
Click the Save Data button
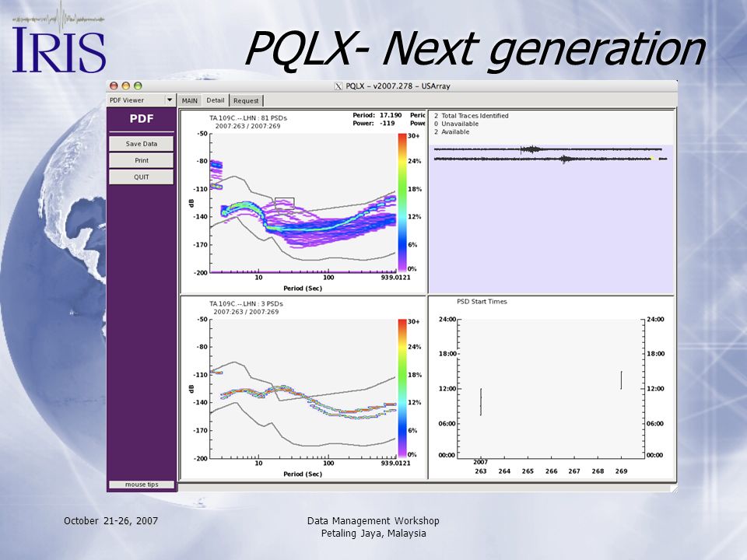click(142, 144)
